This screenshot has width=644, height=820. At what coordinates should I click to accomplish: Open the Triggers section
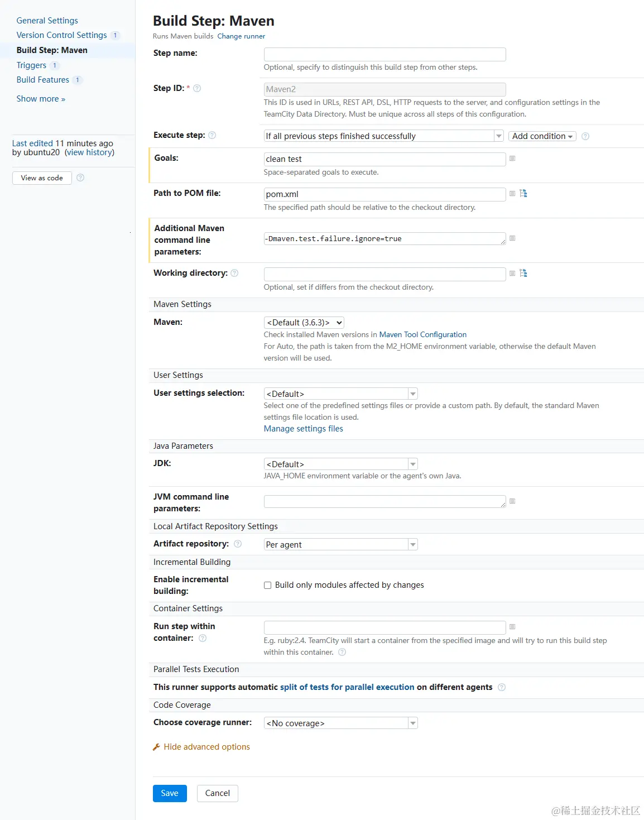31,65
